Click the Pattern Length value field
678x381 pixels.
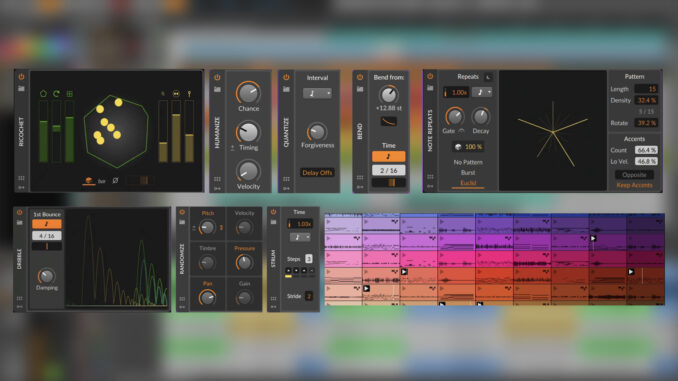point(646,89)
